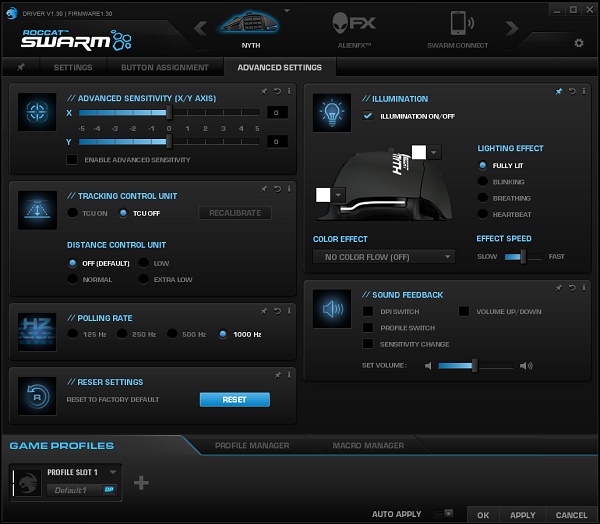Image resolution: width=600 pixels, height=524 pixels.
Task: Select Heartbeat lighting effect
Action: 483,214
